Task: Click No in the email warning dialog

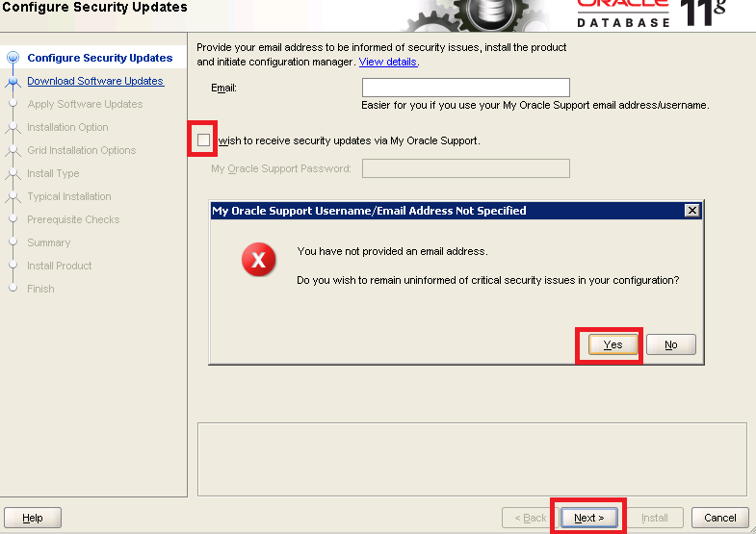Action: [670, 344]
